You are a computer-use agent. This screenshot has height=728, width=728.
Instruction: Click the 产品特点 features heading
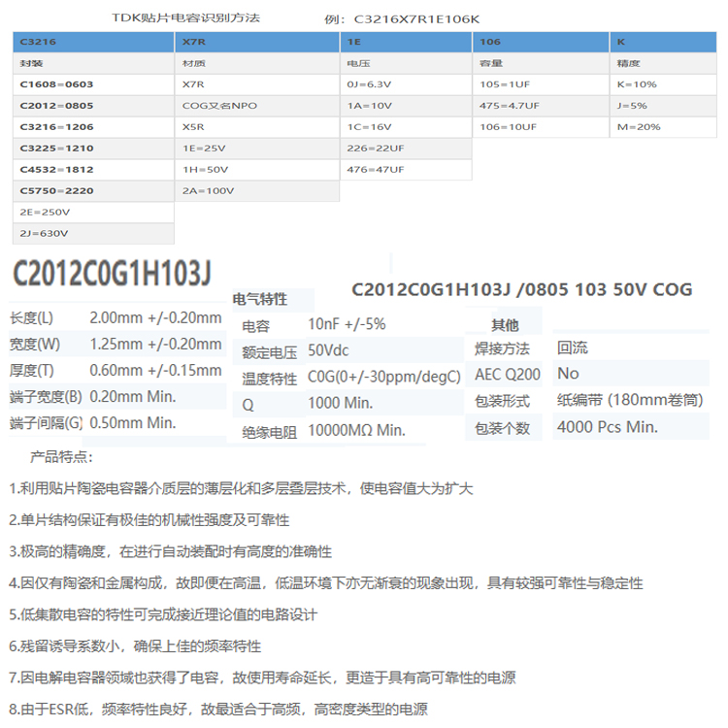click(63, 457)
